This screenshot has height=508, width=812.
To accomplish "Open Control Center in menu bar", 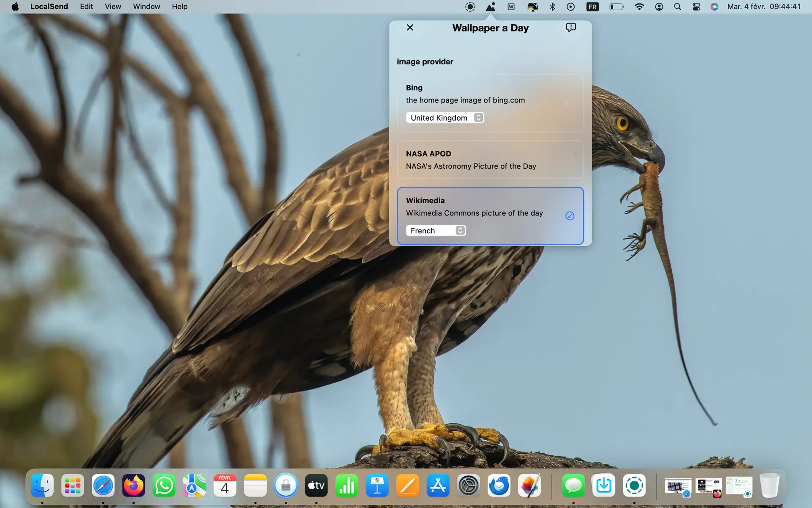I will point(696,7).
